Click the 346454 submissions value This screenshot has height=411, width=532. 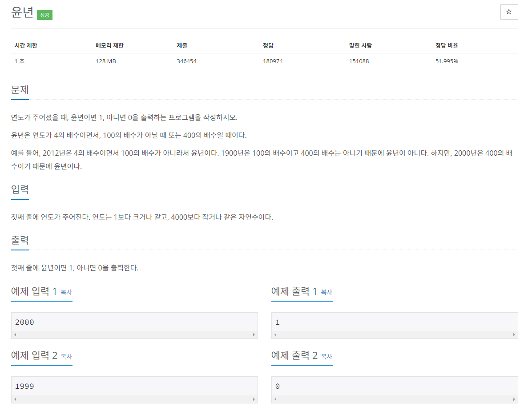[x=187, y=61]
